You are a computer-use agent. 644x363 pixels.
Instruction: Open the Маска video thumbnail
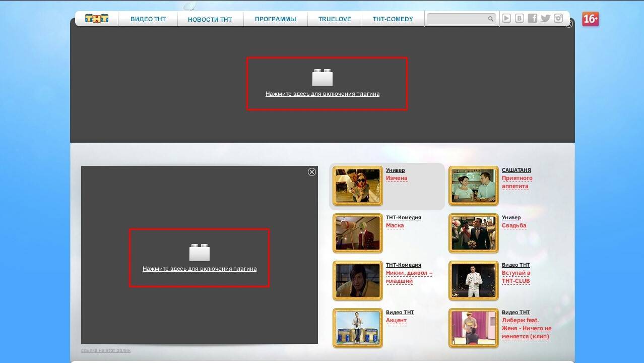tap(357, 233)
